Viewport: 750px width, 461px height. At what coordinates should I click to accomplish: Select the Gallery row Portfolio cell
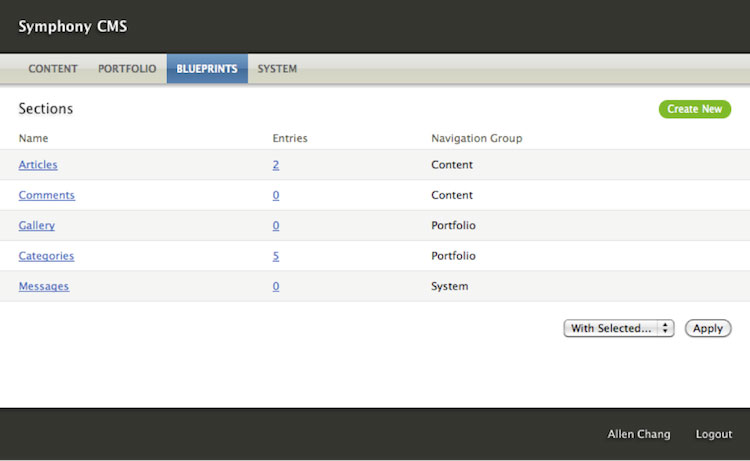click(x=452, y=226)
